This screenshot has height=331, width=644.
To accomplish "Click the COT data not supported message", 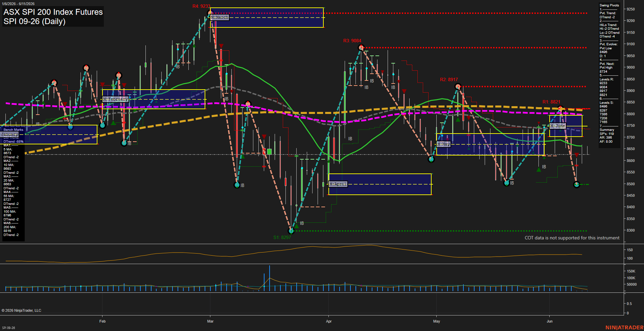I will click(572, 238).
